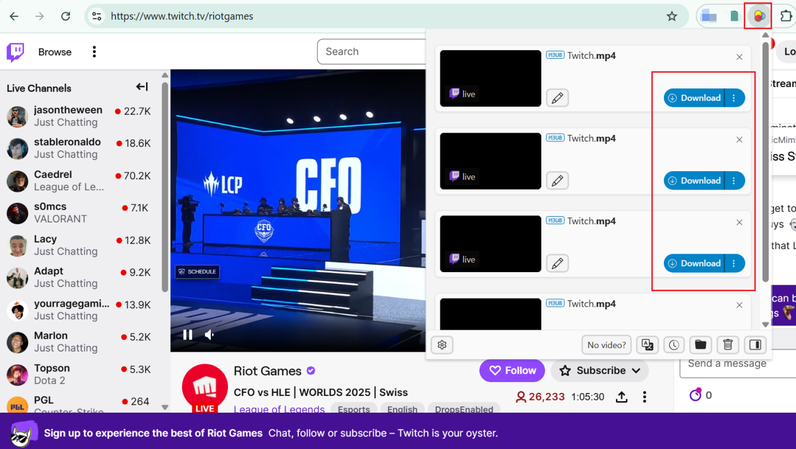Remove the second Twitch.mp4 entry
Viewport: 796px width, 449px height.
[739, 140]
